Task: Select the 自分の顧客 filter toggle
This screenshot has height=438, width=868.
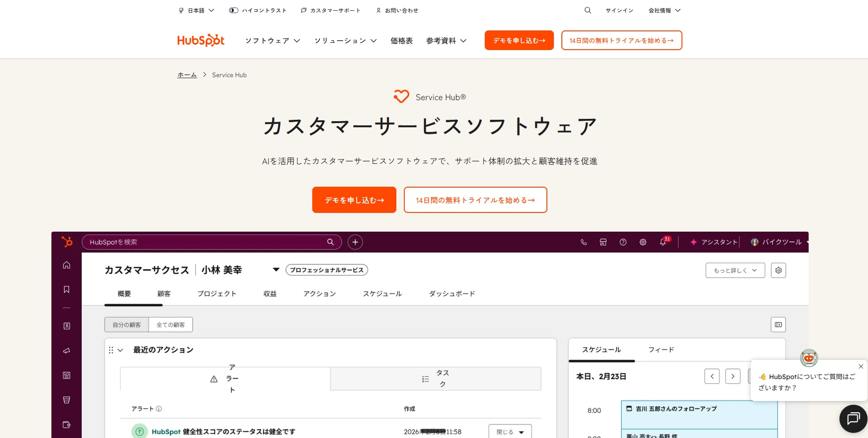Action: (127, 325)
